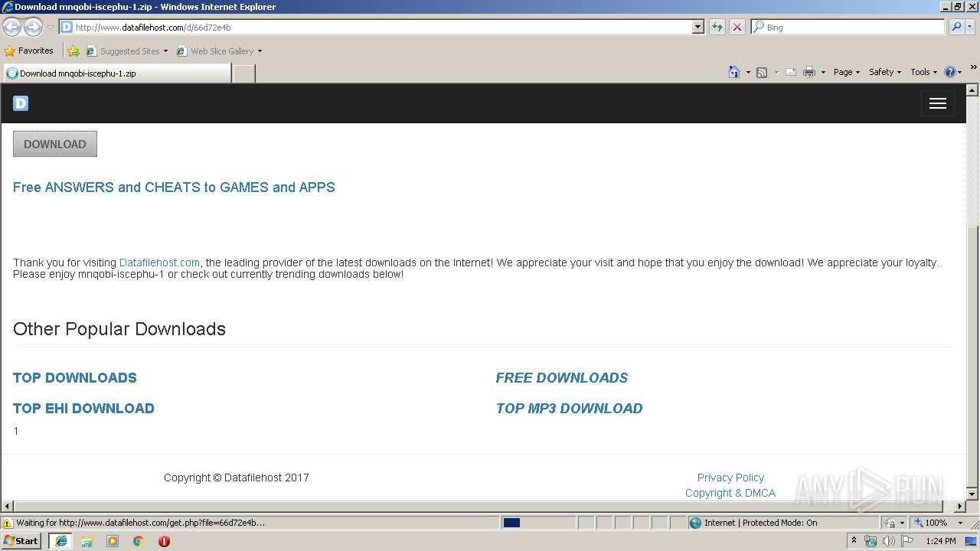
Task: Open the Favorites star button
Action: [29, 51]
